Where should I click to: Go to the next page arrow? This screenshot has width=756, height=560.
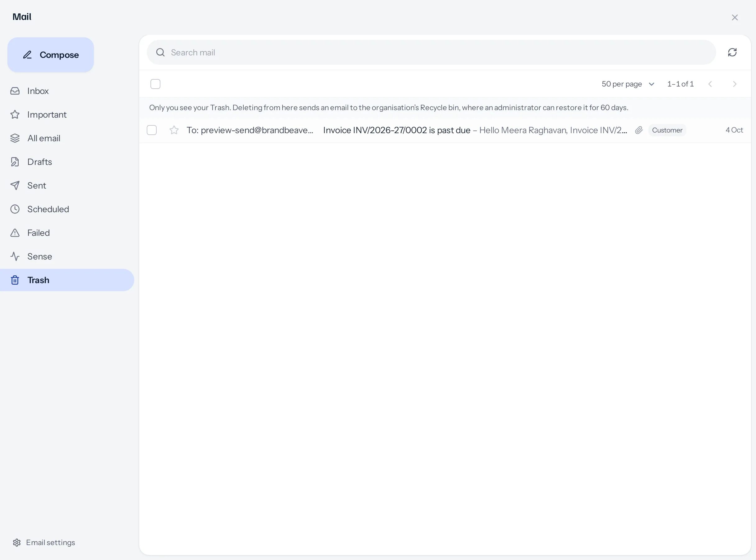[x=735, y=84]
